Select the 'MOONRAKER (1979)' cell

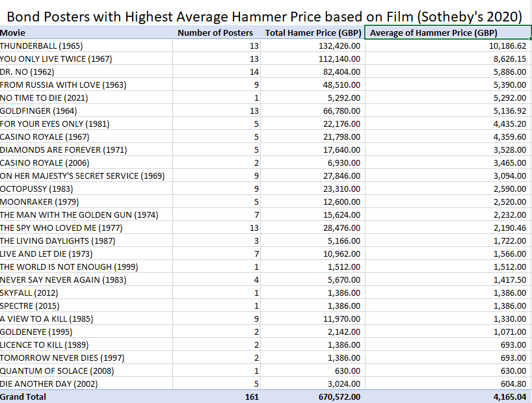pos(40,202)
